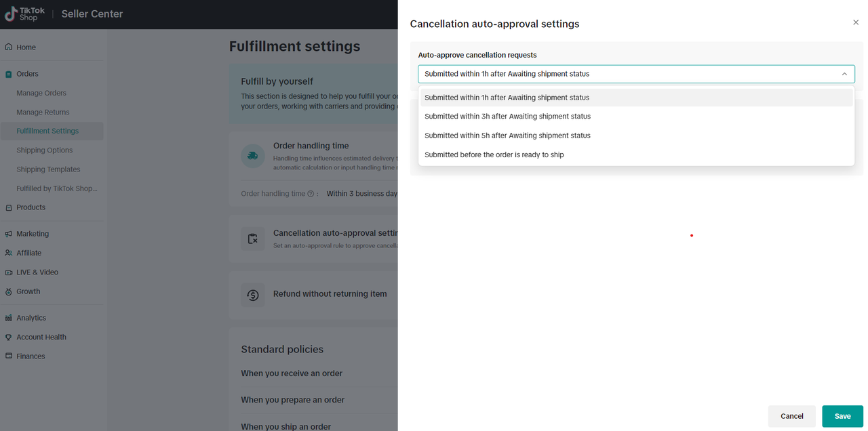Choose 'Submitted within 5h' option
868x431 pixels.
point(507,136)
